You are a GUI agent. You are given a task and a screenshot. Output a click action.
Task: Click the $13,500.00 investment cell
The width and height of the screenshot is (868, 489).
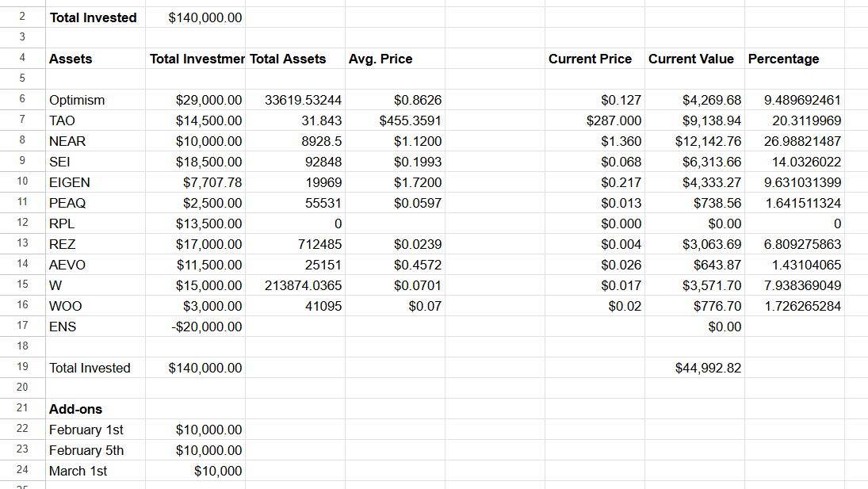[196, 223]
